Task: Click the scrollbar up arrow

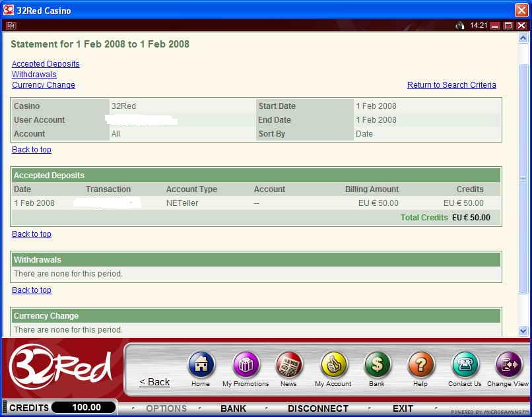Action: click(x=523, y=38)
